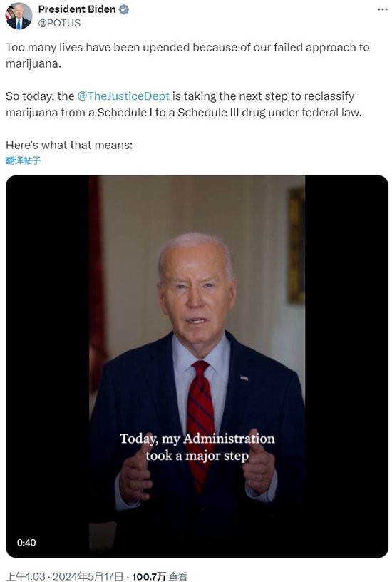Open the 上午1:03 timestamp link

(26, 576)
